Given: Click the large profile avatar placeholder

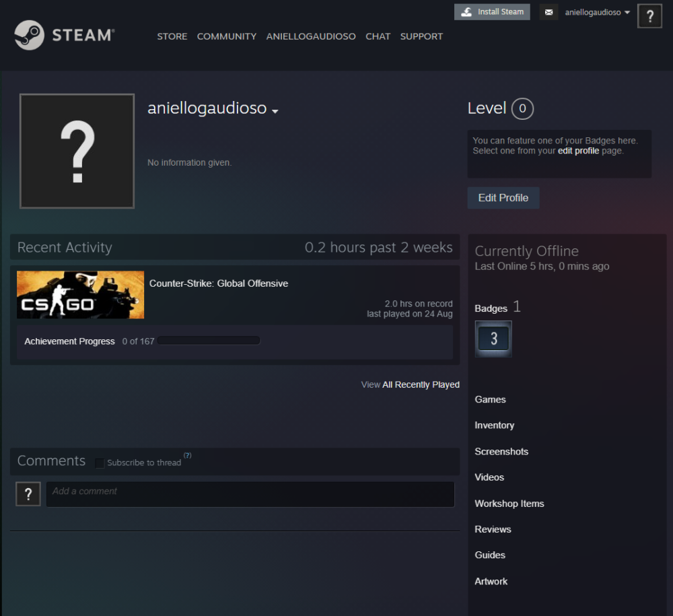Looking at the screenshot, I should [x=77, y=151].
